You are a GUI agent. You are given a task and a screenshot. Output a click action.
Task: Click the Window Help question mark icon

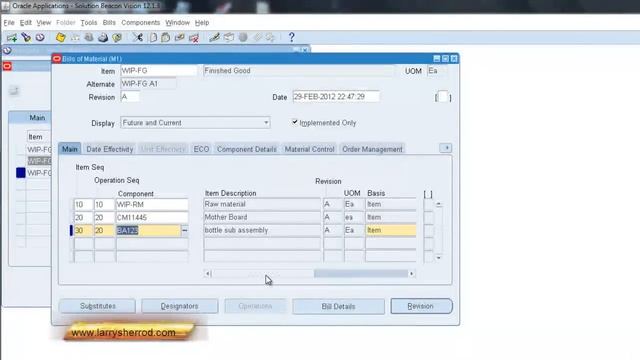tap(291, 38)
